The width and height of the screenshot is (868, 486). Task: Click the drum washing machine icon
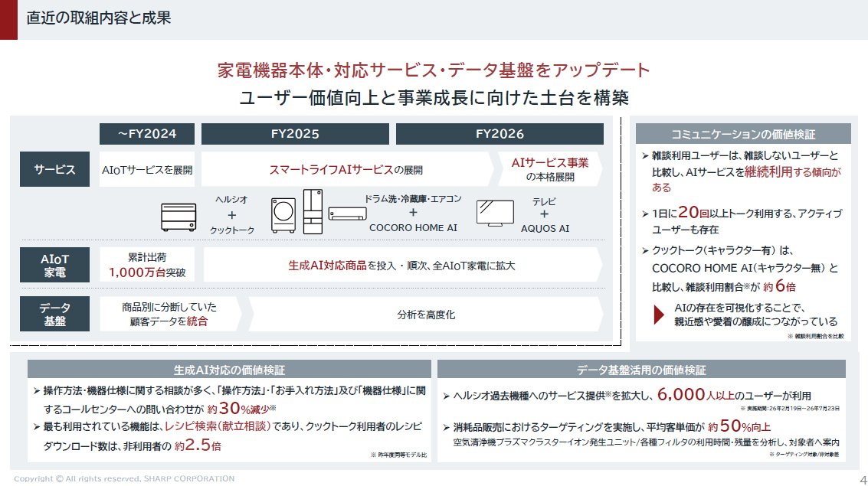click(283, 215)
